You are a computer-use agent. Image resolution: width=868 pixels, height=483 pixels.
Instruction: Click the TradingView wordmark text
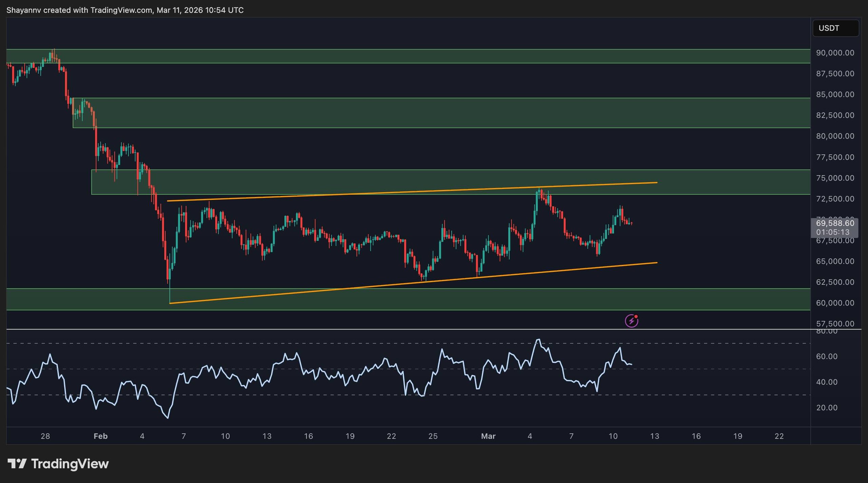point(70,464)
